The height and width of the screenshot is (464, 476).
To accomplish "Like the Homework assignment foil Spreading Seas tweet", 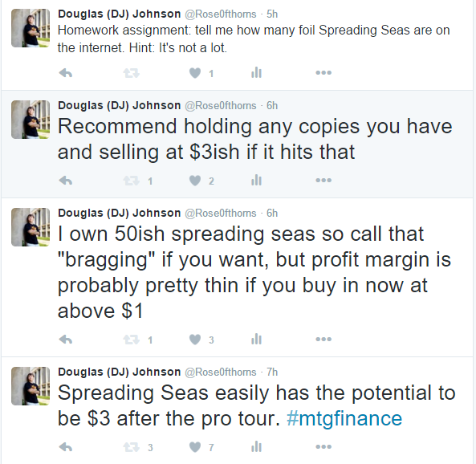I will tap(195, 73).
